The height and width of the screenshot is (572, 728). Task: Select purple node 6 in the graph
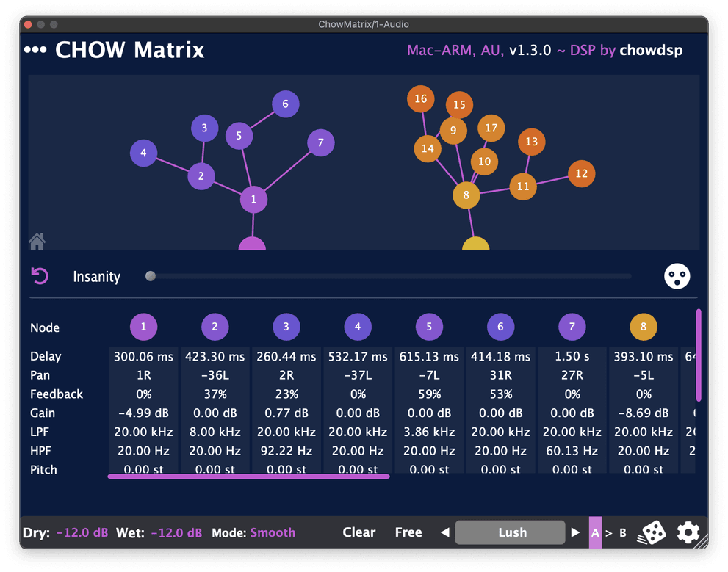point(286,104)
